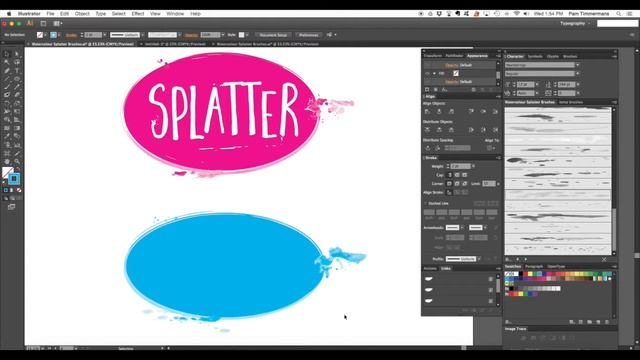640x360 pixels.
Task: Select the Scale tool
Action: point(17,103)
